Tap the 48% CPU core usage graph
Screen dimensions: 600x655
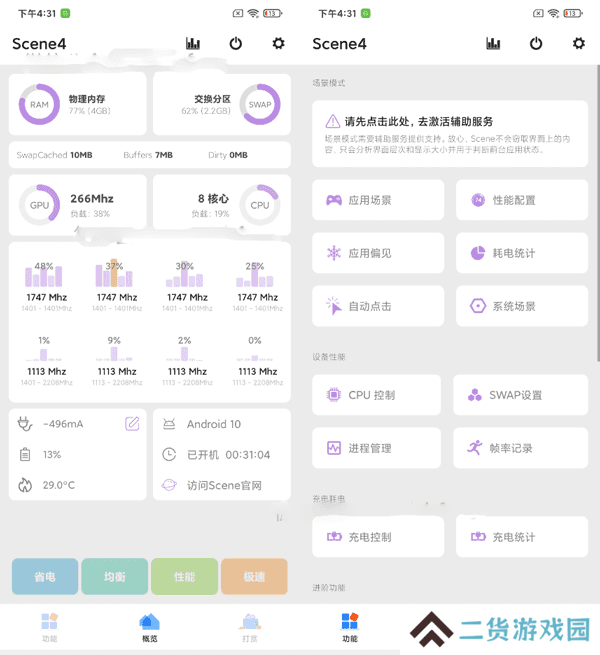pos(44,274)
